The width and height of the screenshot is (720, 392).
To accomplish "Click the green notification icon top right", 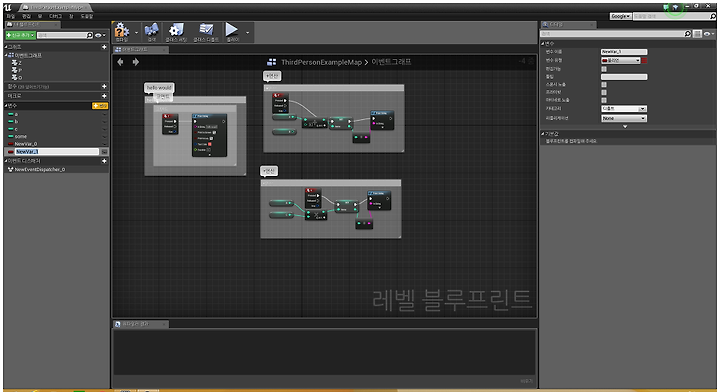I will 666,7.
